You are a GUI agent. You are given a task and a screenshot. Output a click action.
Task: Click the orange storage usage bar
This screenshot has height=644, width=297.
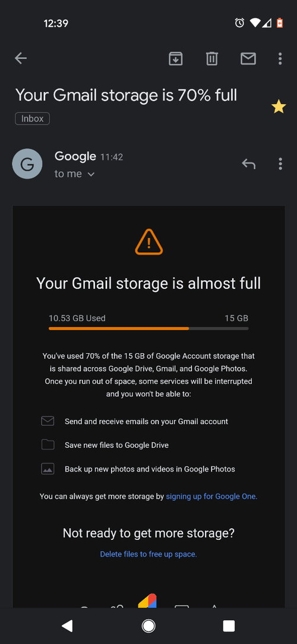click(x=148, y=329)
